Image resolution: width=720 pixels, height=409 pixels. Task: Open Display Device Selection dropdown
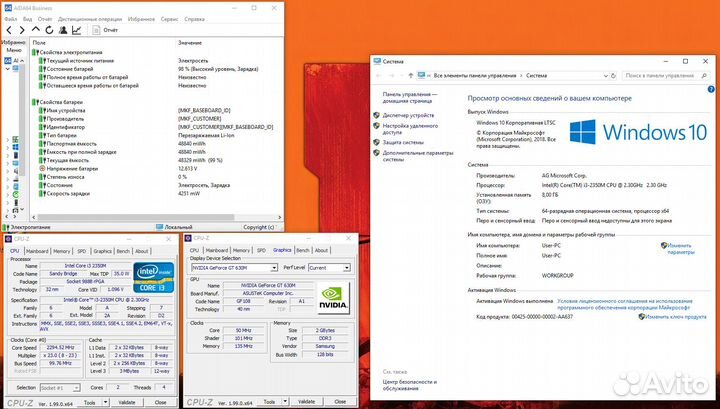(274, 268)
